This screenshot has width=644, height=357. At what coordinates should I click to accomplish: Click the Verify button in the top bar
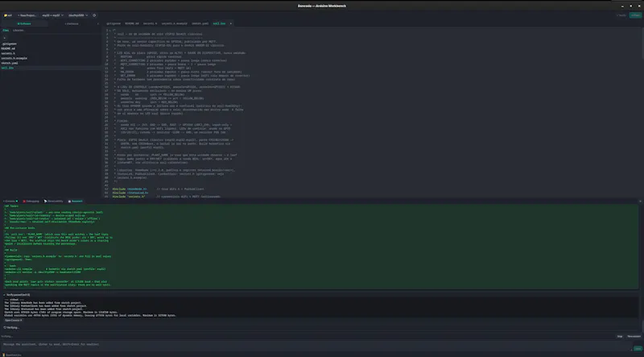pos(621,15)
